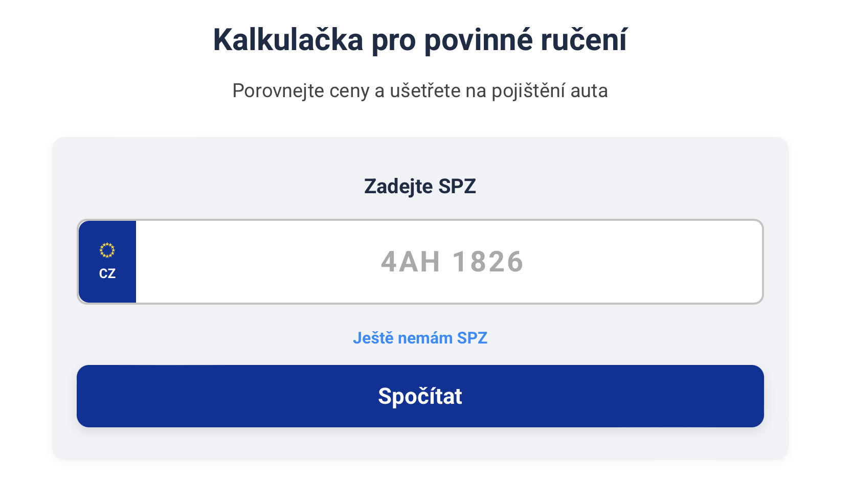Open the "Ještě nemám SPZ" link
The height and width of the screenshot is (504, 852).
point(420,338)
